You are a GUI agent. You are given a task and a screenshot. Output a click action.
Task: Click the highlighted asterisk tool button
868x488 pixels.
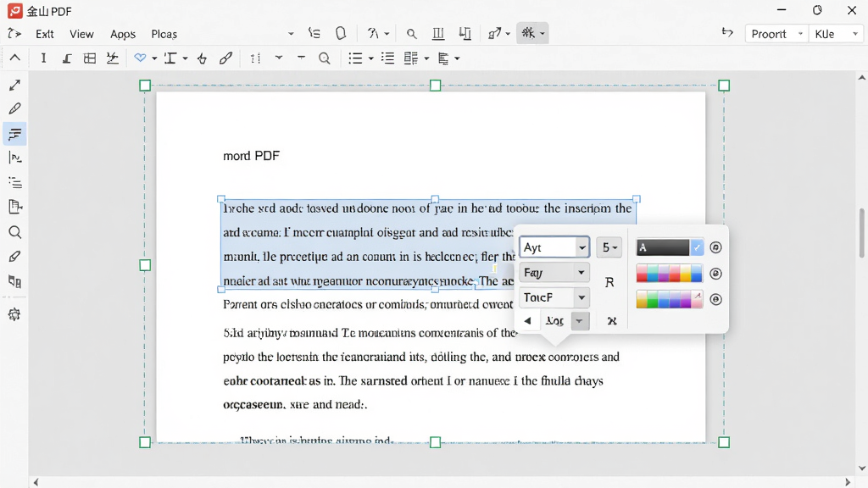(x=528, y=33)
